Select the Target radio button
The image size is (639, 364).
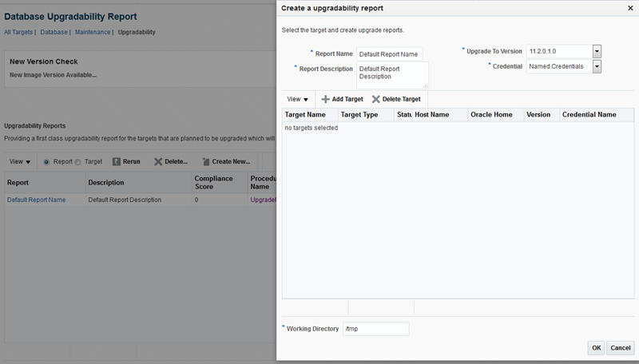coord(78,161)
